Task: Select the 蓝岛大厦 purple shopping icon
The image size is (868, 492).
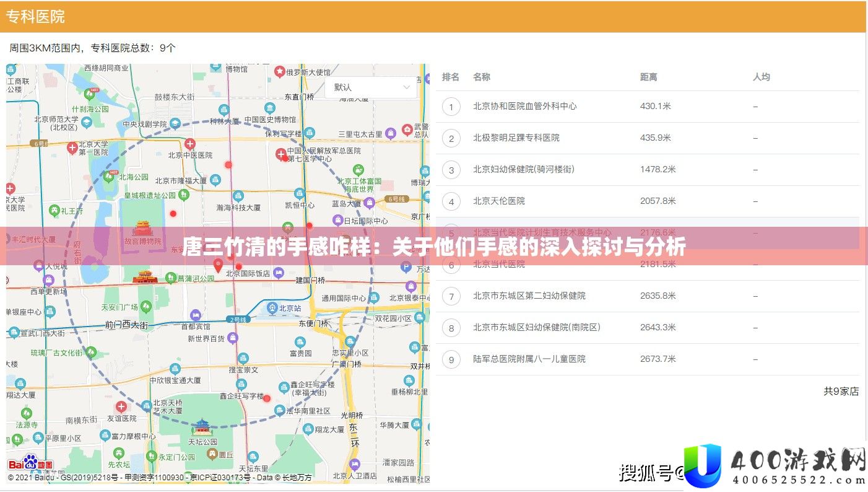Action: coord(370,203)
